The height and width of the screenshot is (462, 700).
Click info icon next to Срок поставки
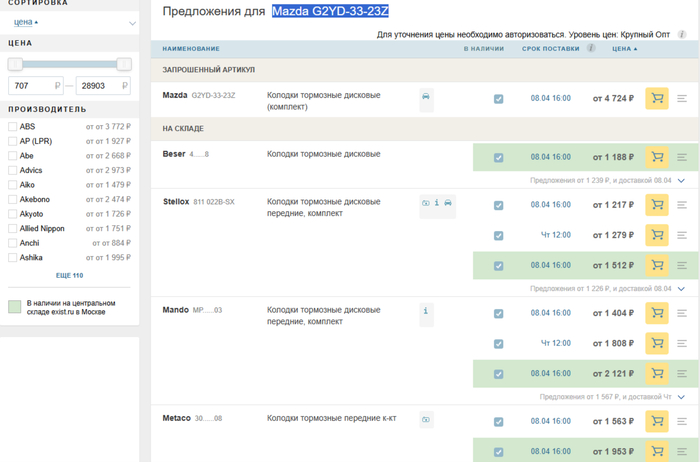coord(591,48)
